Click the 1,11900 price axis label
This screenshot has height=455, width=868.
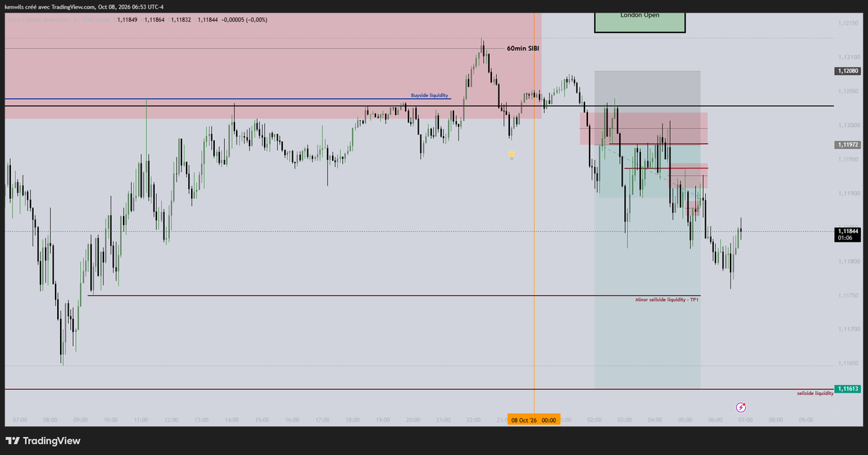click(x=848, y=193)
